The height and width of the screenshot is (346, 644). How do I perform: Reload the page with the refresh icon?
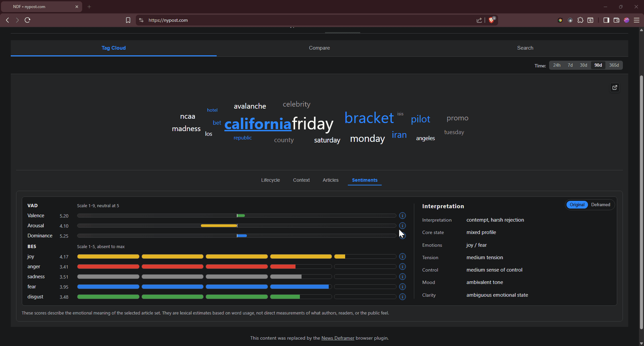pyautogui.click(x=28, y=20)
